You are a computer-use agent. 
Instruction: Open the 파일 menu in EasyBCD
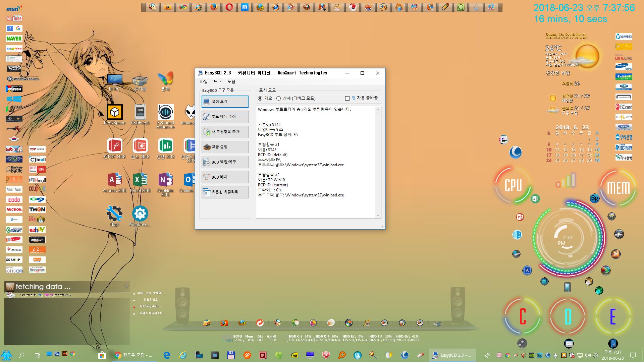[204, 81]
